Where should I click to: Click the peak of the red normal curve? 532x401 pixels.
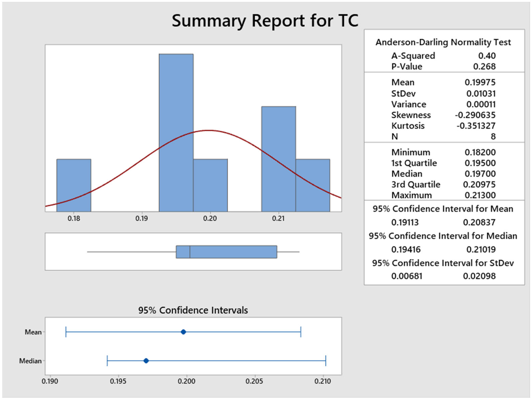tap(208, 130)
